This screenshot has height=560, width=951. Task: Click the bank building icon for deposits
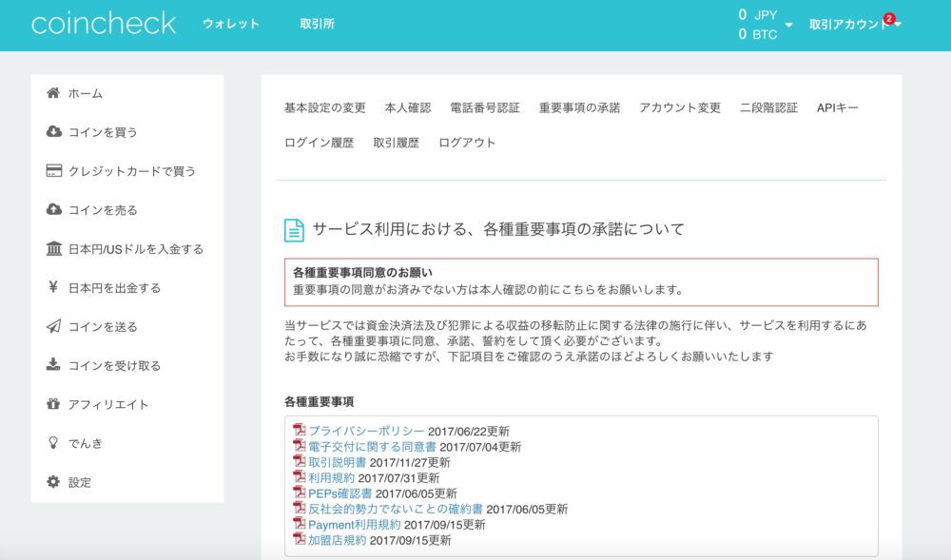[53, 248]
